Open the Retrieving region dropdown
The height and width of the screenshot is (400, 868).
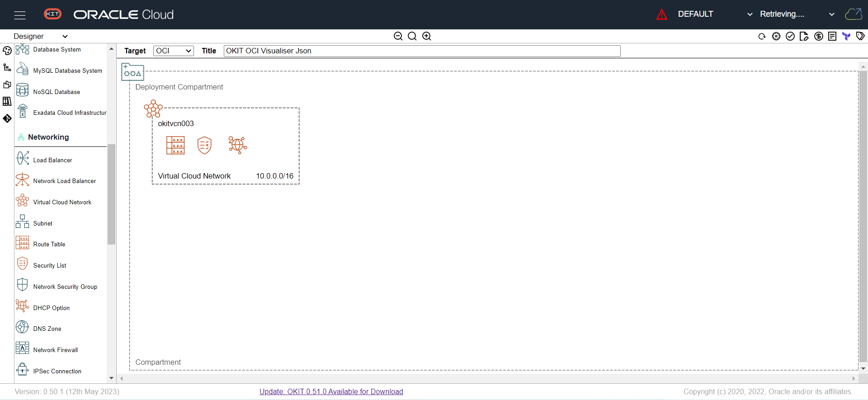[x=797, y=14]
